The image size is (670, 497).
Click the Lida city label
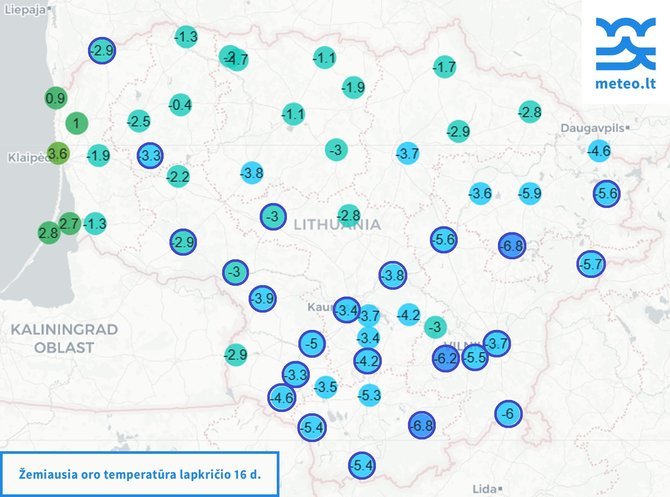(487, 488)
